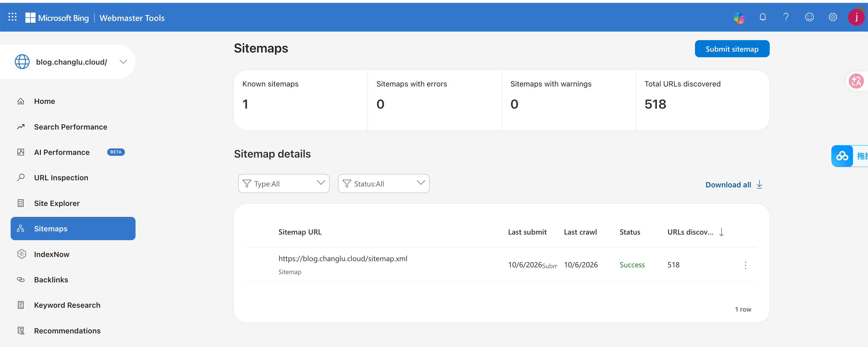Click the globe icon beside blog.changlu.cloud

click(22, 62)
